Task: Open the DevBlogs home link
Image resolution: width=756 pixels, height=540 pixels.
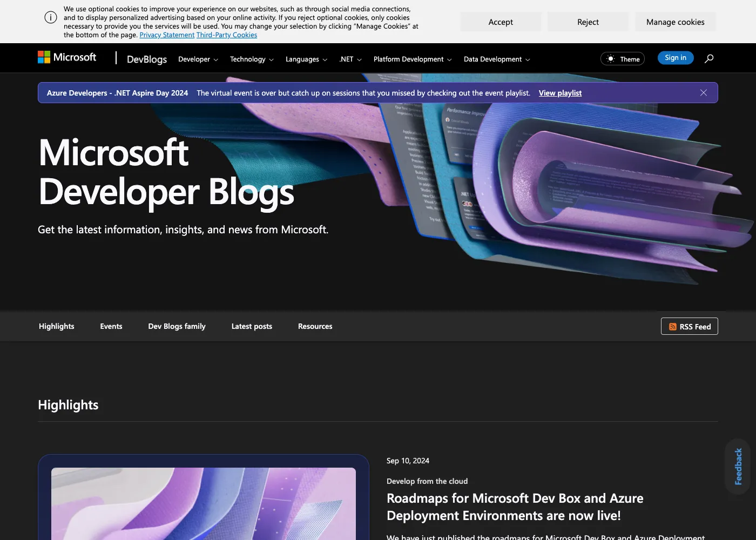Action: coord(147,59)
